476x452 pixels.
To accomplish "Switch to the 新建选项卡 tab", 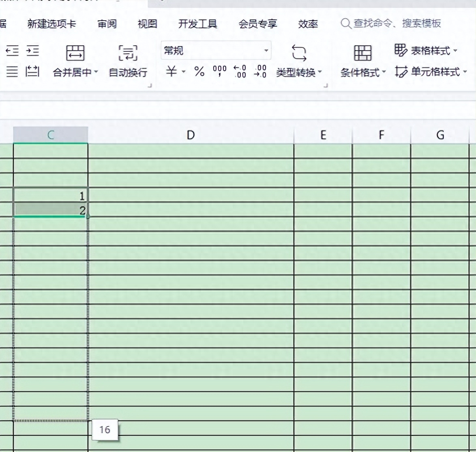I will 51,23.
